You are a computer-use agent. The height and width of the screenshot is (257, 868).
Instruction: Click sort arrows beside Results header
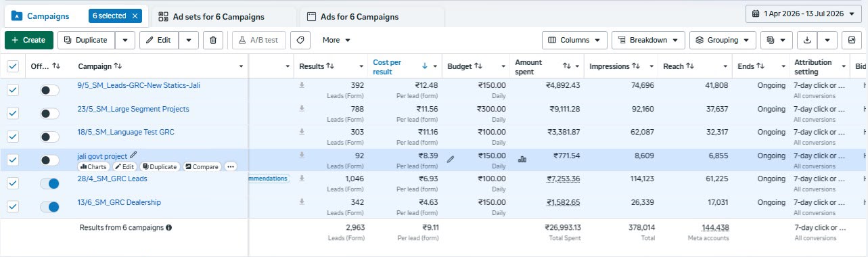pyautogui.click(x=331, y=66)
